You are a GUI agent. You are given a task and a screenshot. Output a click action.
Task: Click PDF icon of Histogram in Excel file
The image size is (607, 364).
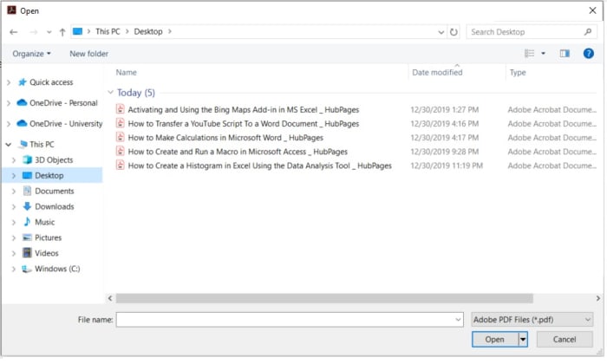click(121, 166)
